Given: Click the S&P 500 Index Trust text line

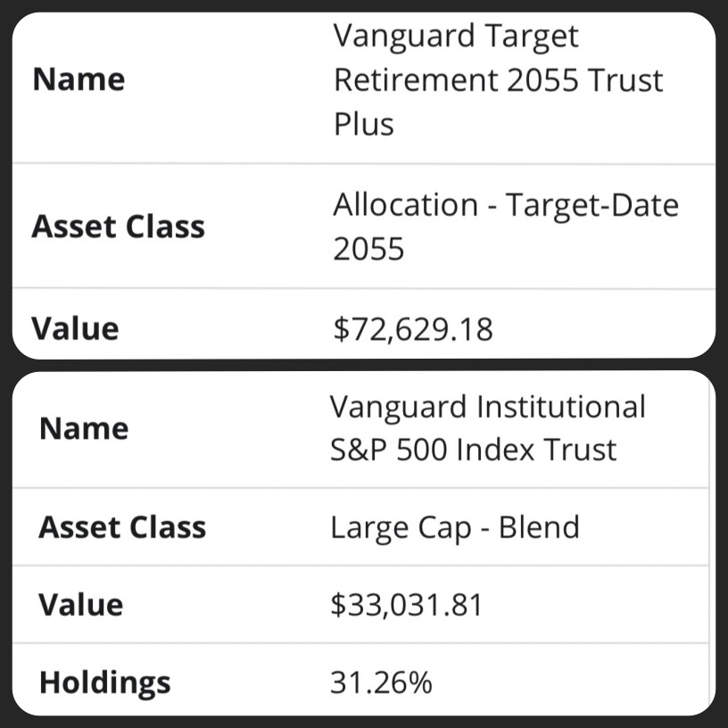Looking at the screenshot, I should pyautogui.click(x=474, y=450).
